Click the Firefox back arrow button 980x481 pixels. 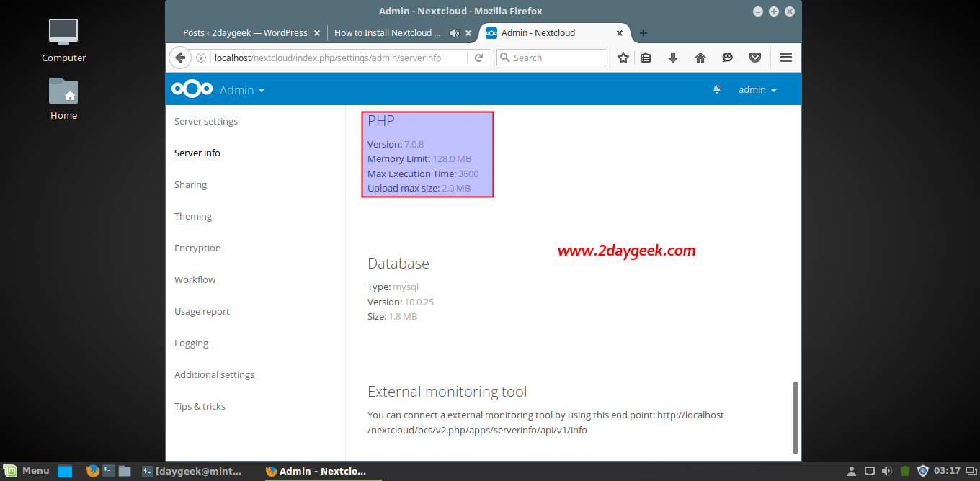click(x=180, y=58)
